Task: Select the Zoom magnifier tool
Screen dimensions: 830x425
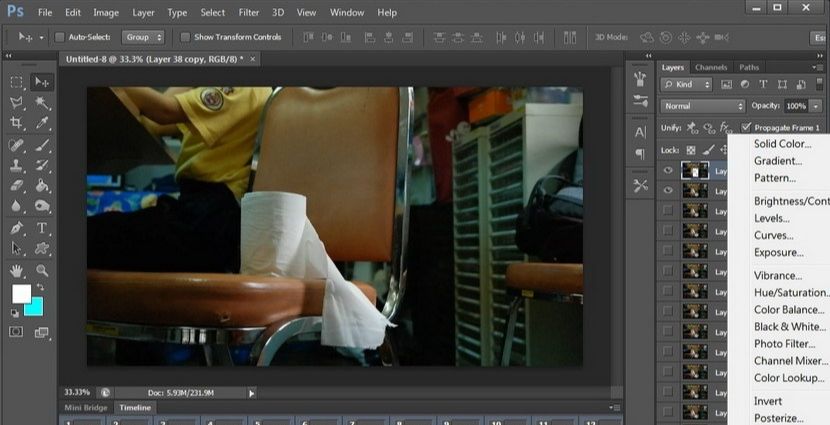Action: click(x=42, y=271)
